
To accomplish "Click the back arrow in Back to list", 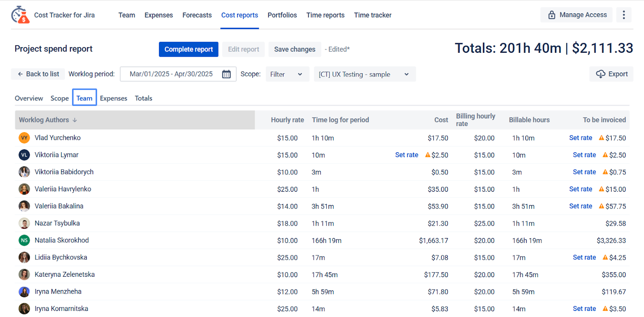I will tap(20, 74).
